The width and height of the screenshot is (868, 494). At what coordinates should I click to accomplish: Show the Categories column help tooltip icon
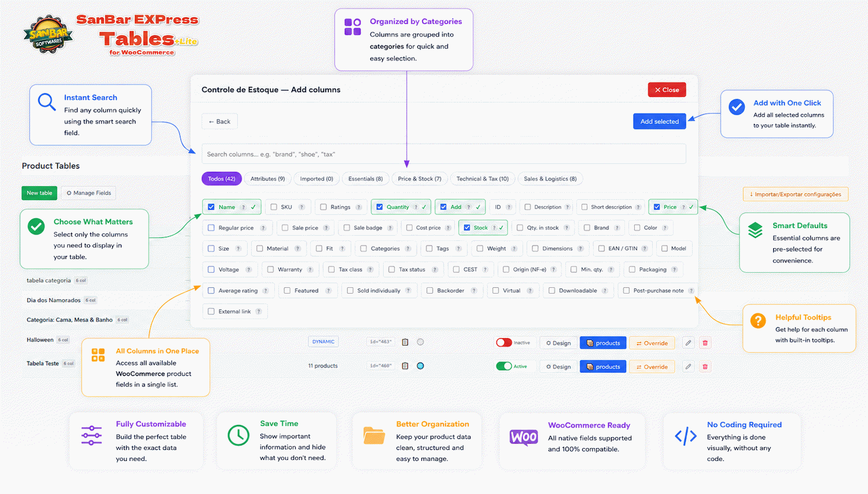(x=408, y=249)
